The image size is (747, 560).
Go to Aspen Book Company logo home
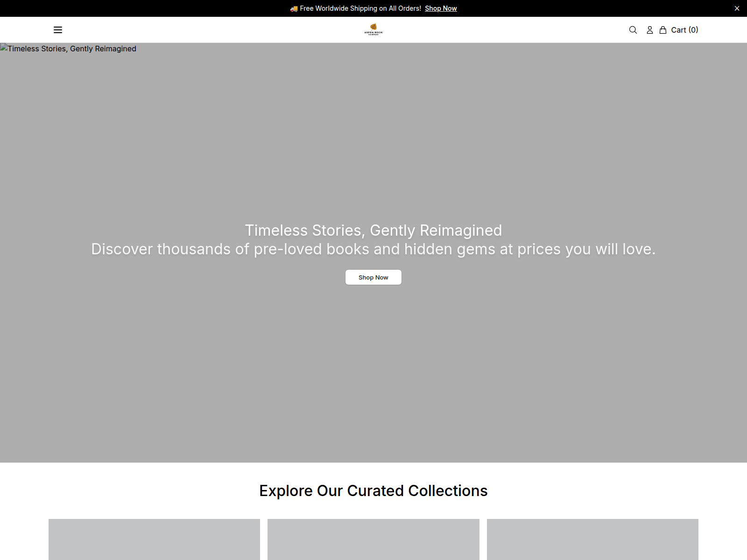tap(373, 29)
